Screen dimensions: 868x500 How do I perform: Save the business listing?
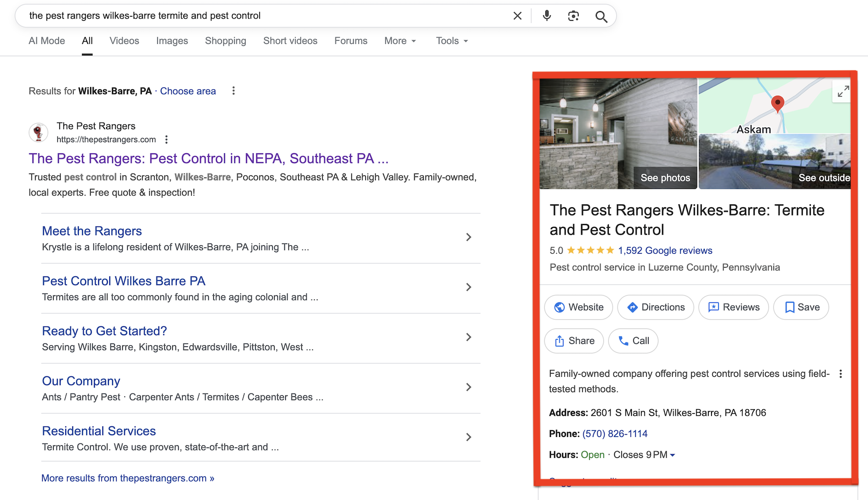coord(801,307)
